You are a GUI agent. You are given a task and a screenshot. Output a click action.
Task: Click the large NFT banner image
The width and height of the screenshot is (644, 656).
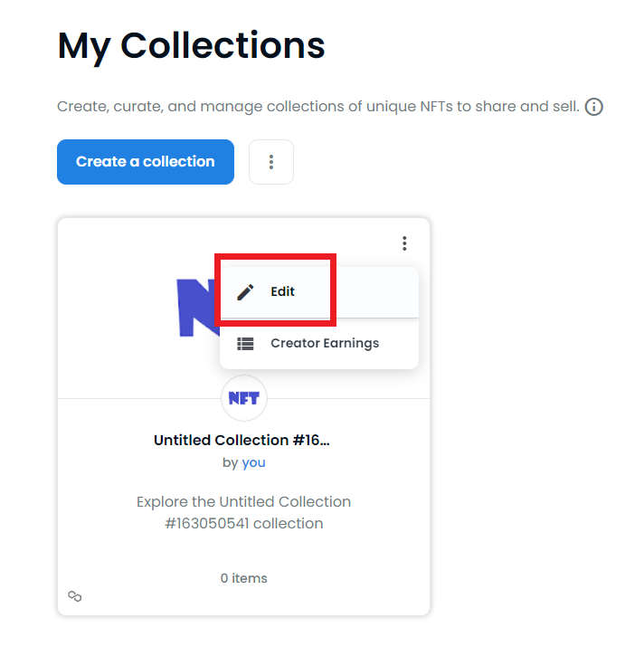tap(196, 308)
